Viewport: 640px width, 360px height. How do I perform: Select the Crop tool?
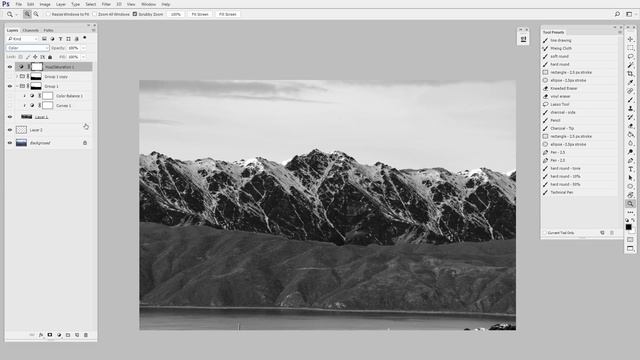click(x=630, y=73)
